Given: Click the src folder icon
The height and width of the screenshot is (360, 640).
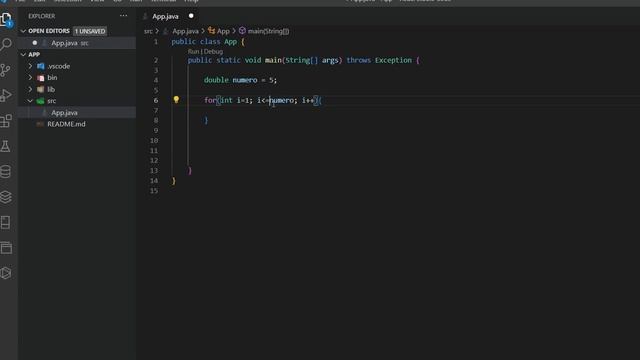Looking at the screenshot, I should coord(40,101).
